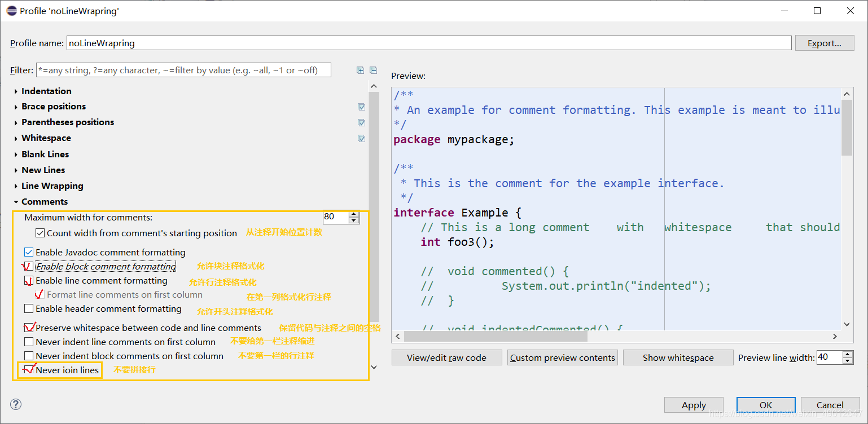Toggle Never indent block comments on first column
Image resolution: width=868 pixels, height=424 pixels.
point(29,356)
